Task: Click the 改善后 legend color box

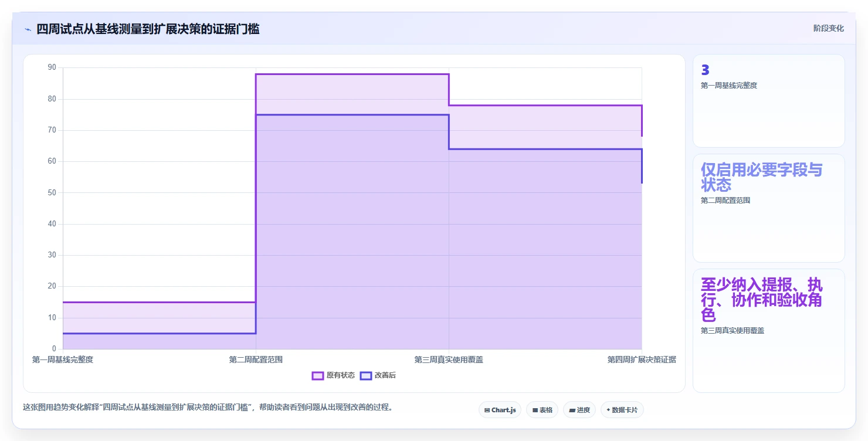Action: point(366,375)
